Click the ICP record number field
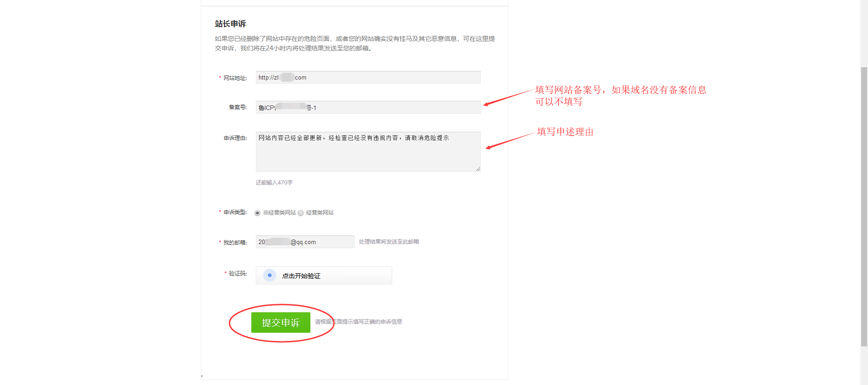 (x=368, y=107)
